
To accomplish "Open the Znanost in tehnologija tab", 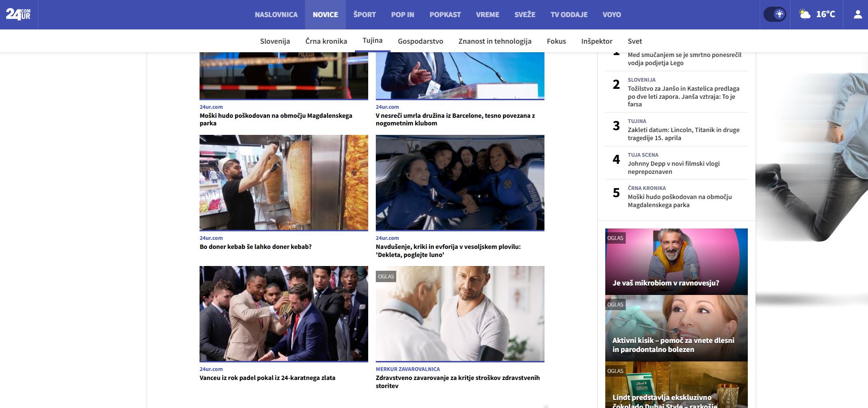I will pyautogui.click(x=495, y=41).
